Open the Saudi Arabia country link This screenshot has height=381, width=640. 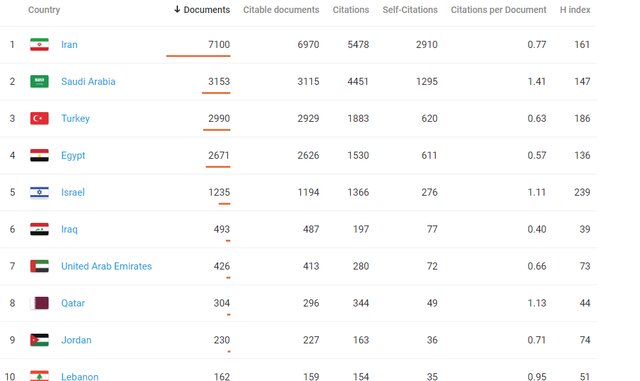(x=88, y=81)
